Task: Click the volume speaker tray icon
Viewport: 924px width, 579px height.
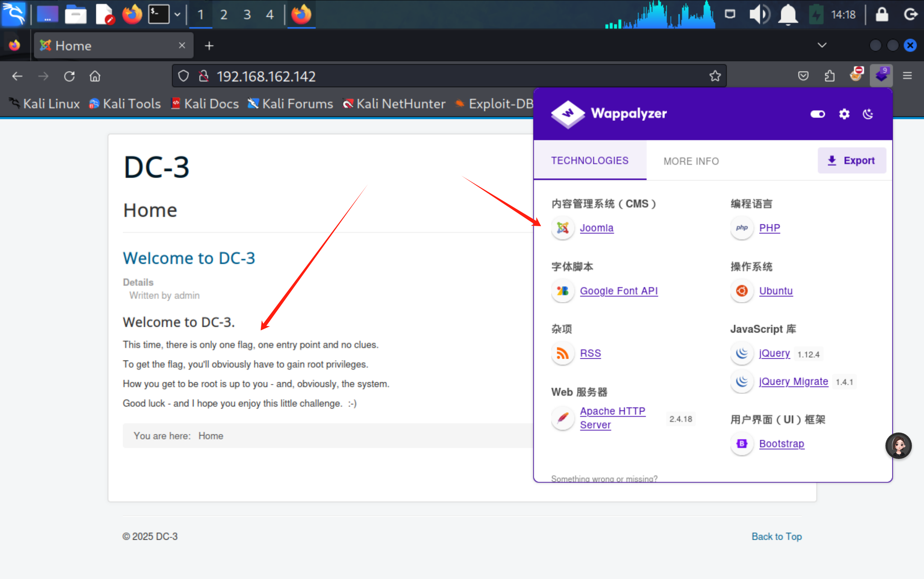Action: pos(759,15)
